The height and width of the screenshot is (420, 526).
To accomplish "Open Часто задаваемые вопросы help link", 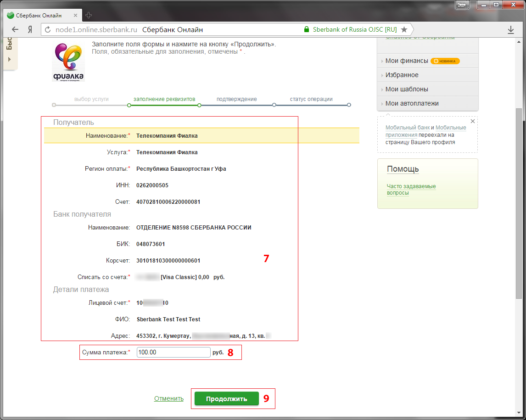I will (411, 190).
